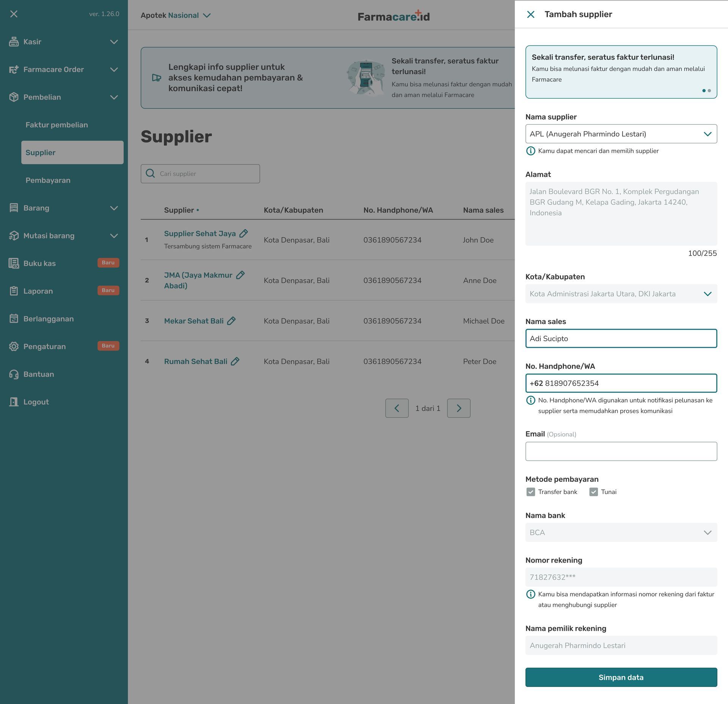728x704 pixels.
Task: Click the Barang shelf icon
Action: click(14, 208)
